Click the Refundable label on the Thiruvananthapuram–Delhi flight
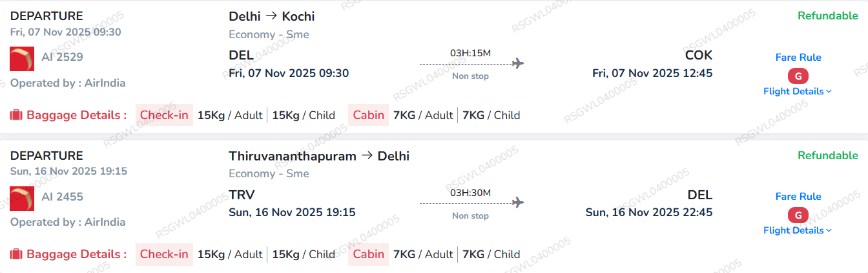The width and height of the screenshot is (868, 273). click(827, 155)
